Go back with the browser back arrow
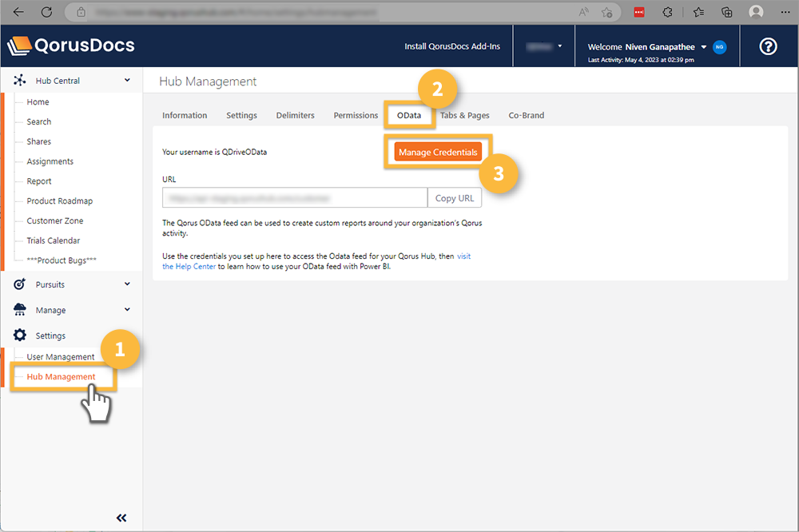Image resolution: width=799 pixels, height=532 pixels. [x=18, y=12]
